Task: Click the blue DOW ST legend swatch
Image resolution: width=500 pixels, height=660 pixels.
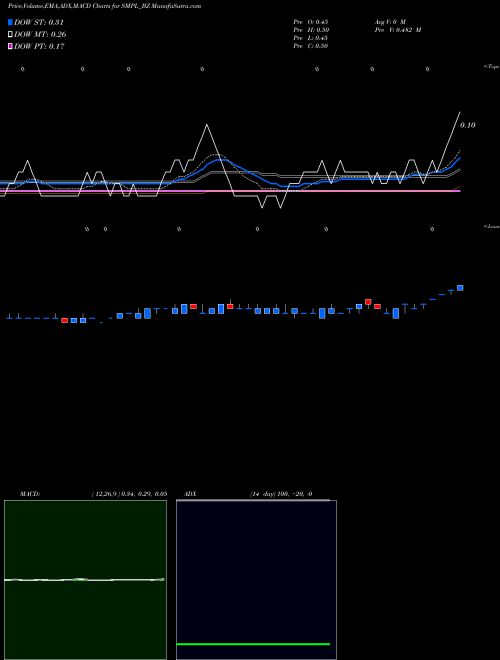Action: 11,22
